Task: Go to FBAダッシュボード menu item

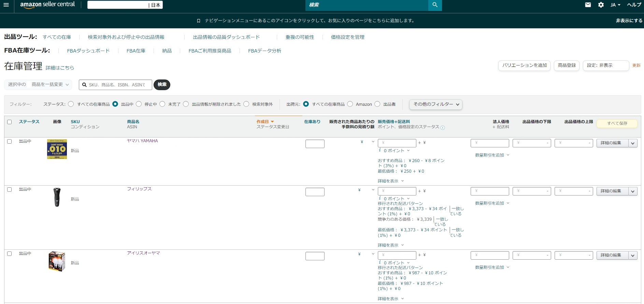Action: click(x=88, y=51)
